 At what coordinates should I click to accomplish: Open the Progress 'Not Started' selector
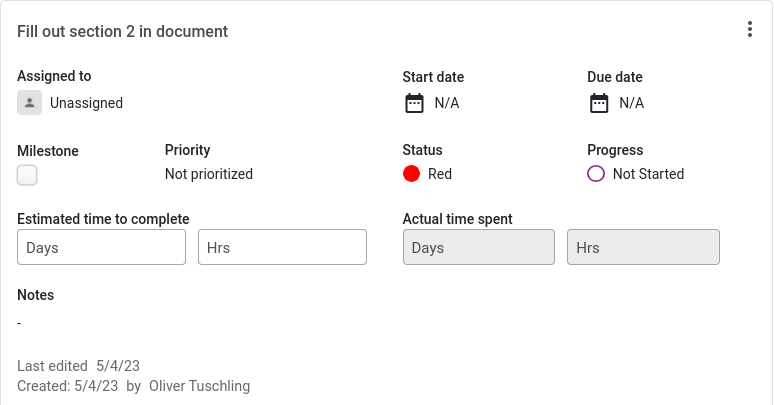coord(636,174)
